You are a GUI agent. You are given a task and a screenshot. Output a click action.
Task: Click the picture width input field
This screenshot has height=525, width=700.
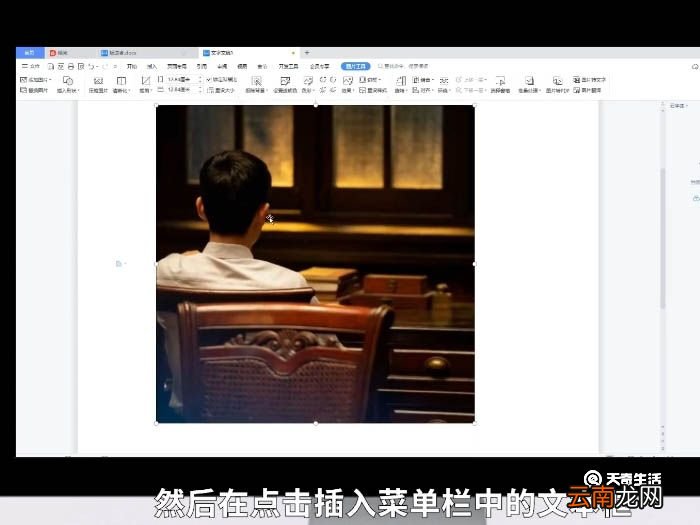coord(181,90)
